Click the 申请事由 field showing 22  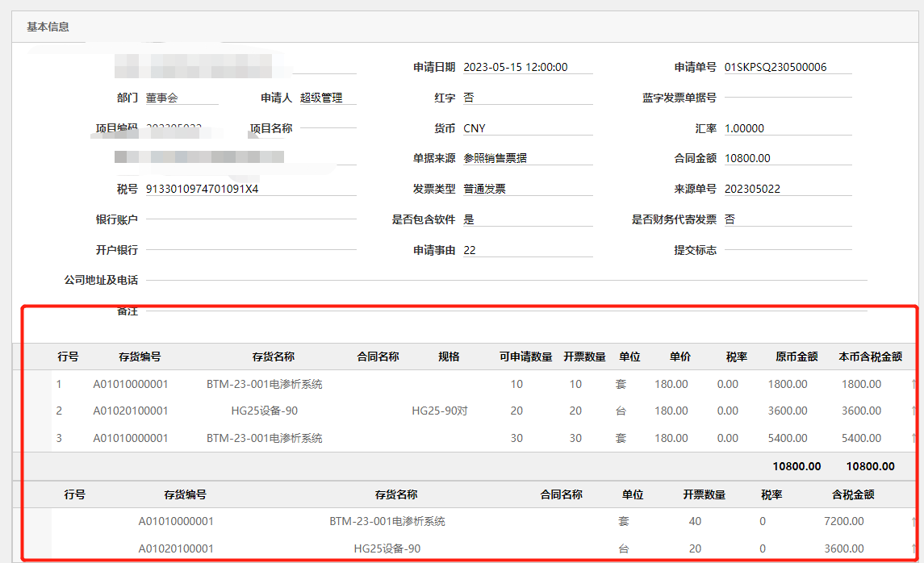tap(528, 250)
